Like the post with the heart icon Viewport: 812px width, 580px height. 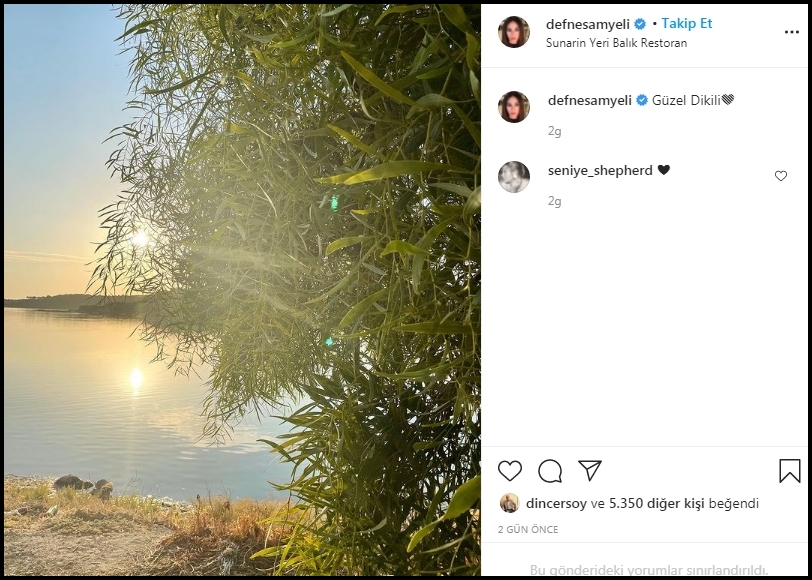point(510,471)
